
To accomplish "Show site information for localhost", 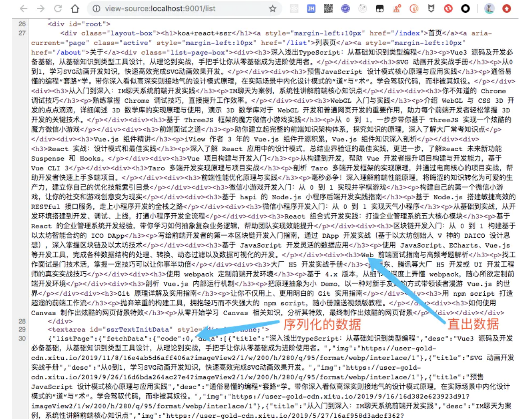I will tap(96, 8).
